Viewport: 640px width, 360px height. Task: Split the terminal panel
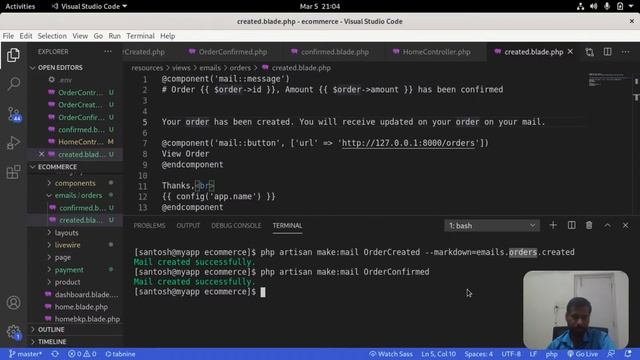pyautogui.click(x=571, y=225)
